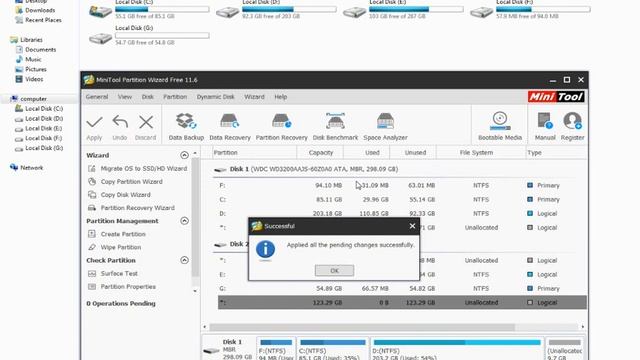Click D:(NTFS) block in disk map

point(457,349)
